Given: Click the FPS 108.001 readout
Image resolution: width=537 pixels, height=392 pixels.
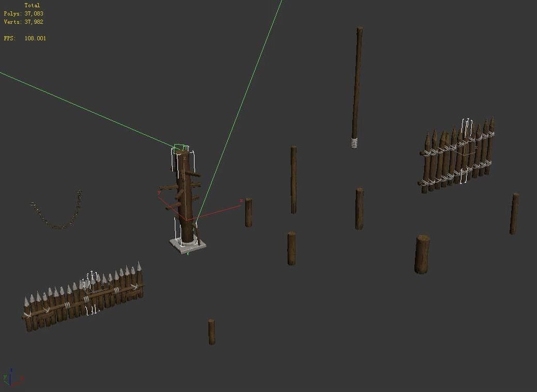Looking at the screenshot, I should tap(25, 38).
